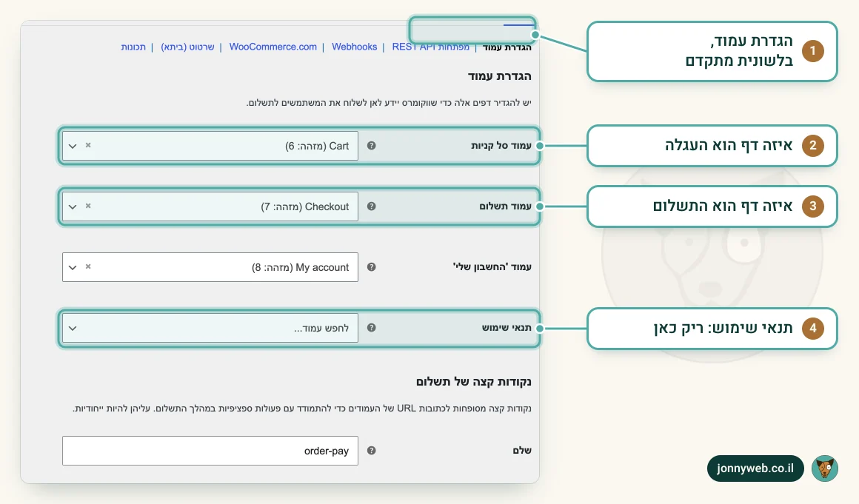
Task: Click the help icon for עמוד סל קניות
Action: click(x=372, y=146)
